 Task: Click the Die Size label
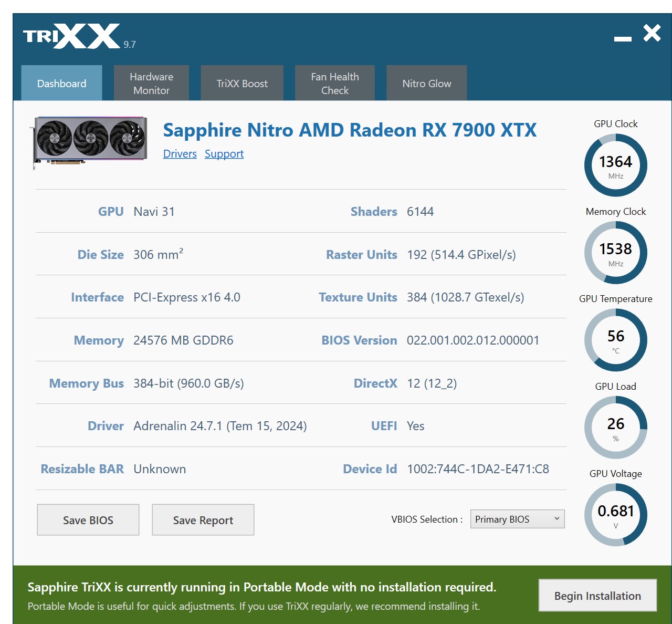click(x=101, y=255)
